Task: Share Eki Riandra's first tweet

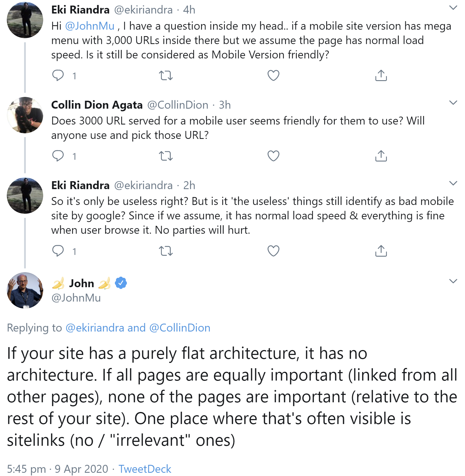Action: coord(381,75)
